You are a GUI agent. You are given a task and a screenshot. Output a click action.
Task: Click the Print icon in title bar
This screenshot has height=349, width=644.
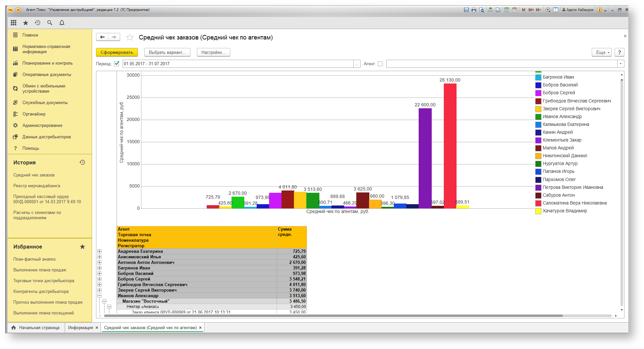point(474,10)
